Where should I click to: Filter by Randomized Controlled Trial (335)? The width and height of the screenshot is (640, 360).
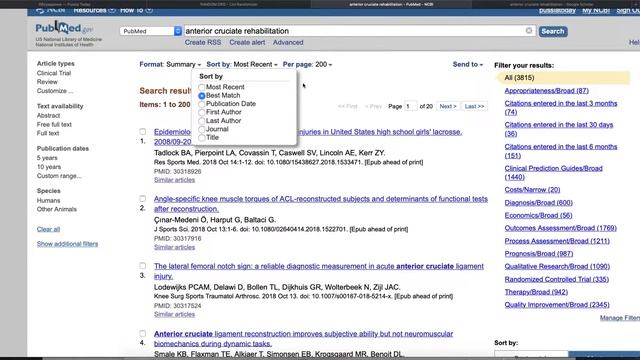[x=557, y=280]
